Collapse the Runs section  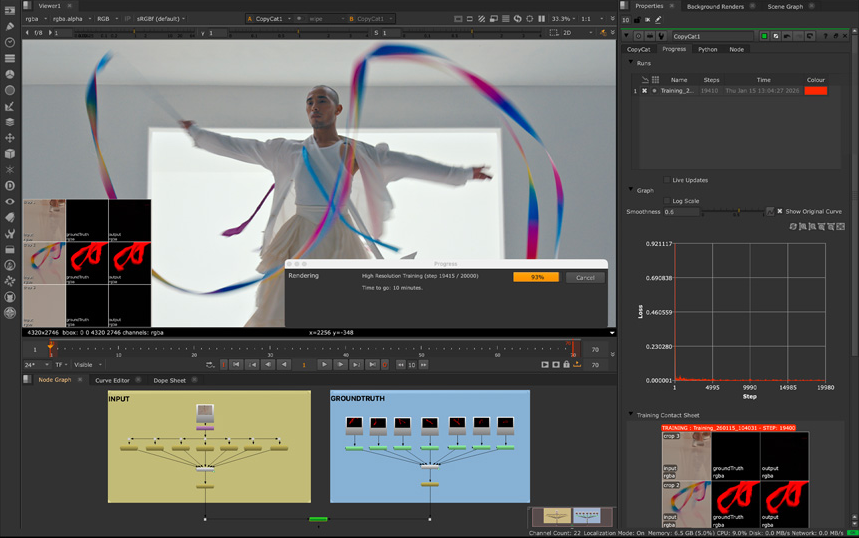coord(631,63)
